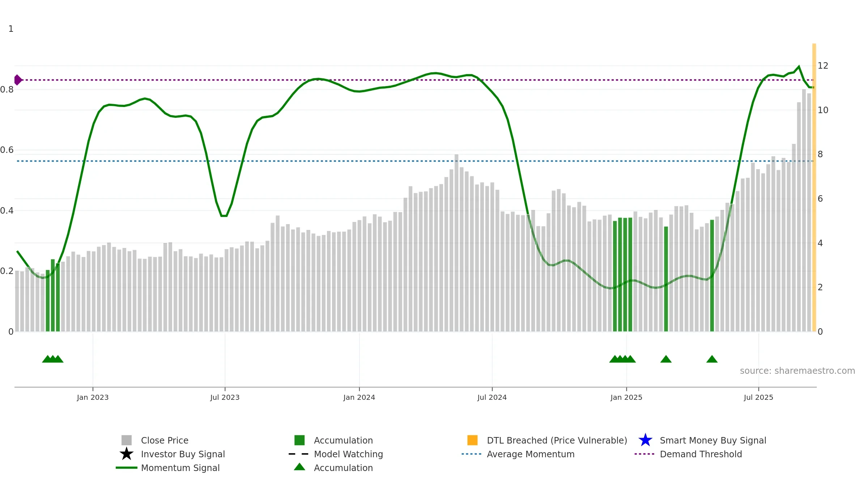Viewport: 868px width, 488px height.
Task: Click the Jan 2024 axis label
Action: [x=359, y=397]
